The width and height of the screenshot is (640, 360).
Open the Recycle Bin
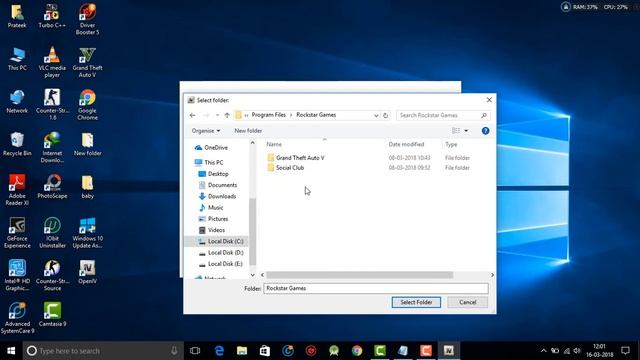click(x=17, y=144)
